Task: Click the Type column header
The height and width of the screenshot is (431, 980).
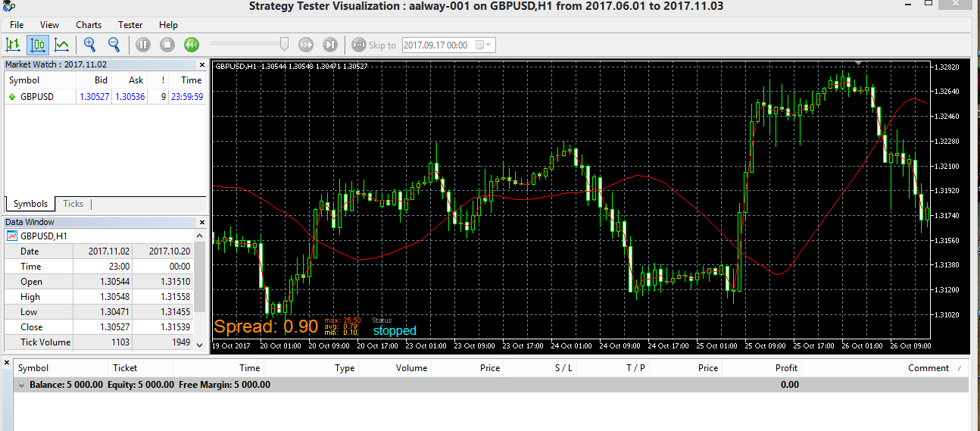Action: [345, 368]
